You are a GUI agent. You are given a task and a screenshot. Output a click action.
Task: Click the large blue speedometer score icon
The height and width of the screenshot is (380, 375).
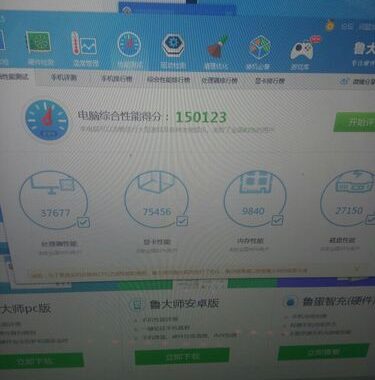pos(47,120)
